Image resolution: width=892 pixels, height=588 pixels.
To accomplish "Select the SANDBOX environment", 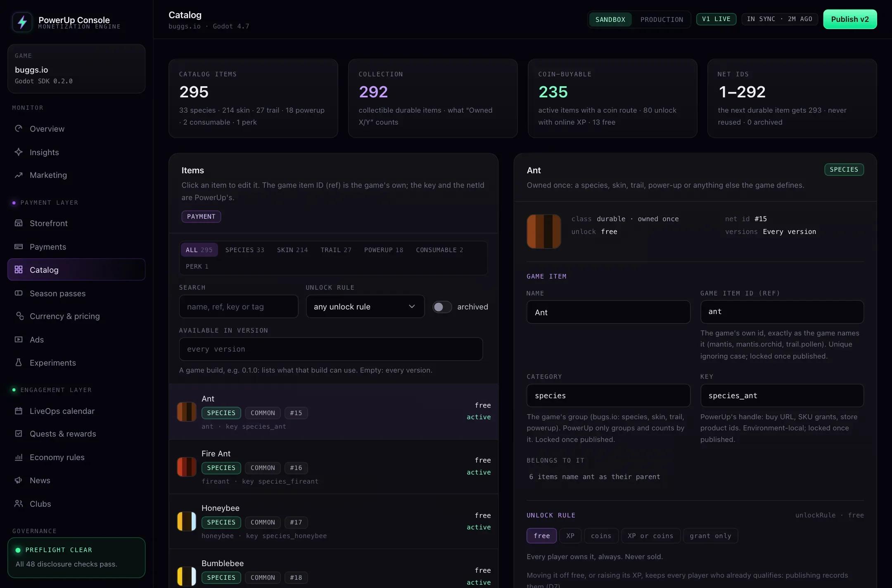I will [610, 19].
